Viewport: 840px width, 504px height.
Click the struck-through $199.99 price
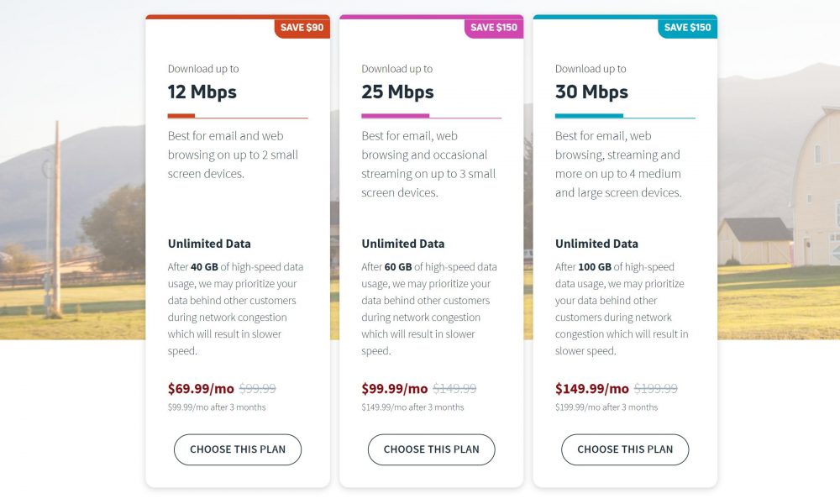pyautogui.click(x=656, y=389)
